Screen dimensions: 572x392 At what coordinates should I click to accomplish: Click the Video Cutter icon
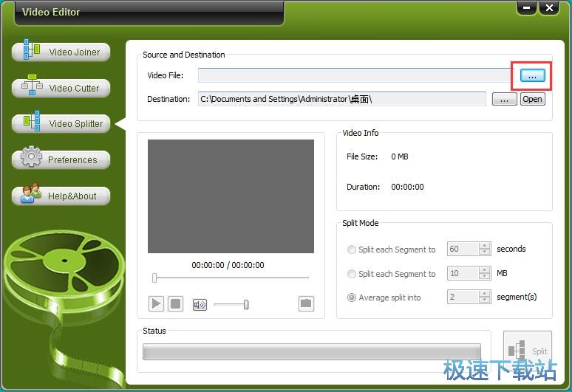pos(32,85)
